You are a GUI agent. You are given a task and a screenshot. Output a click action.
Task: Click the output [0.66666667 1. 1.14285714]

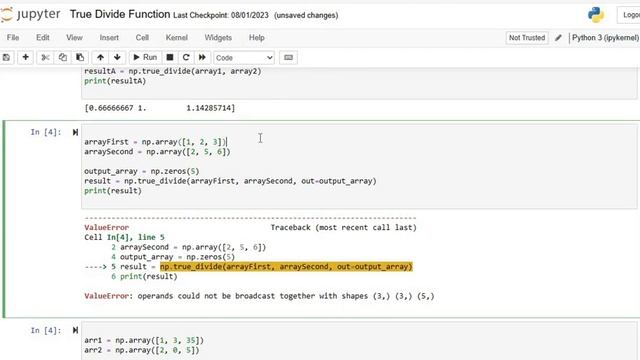point(160,108)
